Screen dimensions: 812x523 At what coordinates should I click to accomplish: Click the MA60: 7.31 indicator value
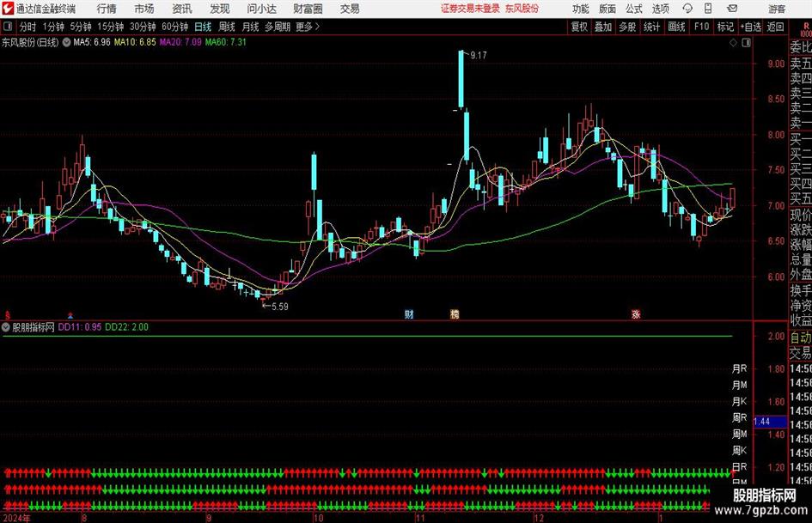226,42
